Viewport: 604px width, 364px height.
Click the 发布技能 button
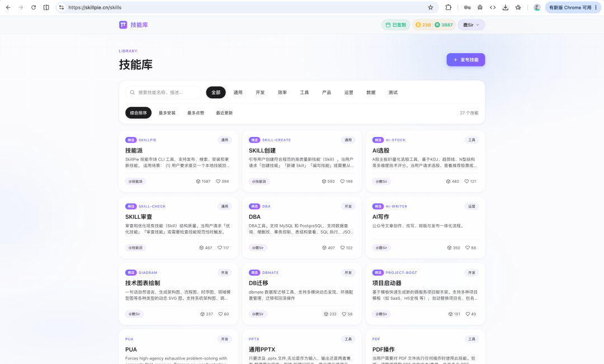(466, 60)
